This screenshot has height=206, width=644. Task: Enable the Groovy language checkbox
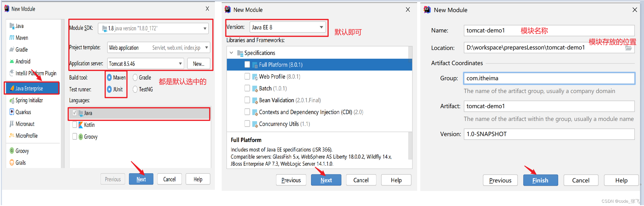(75, 136)
